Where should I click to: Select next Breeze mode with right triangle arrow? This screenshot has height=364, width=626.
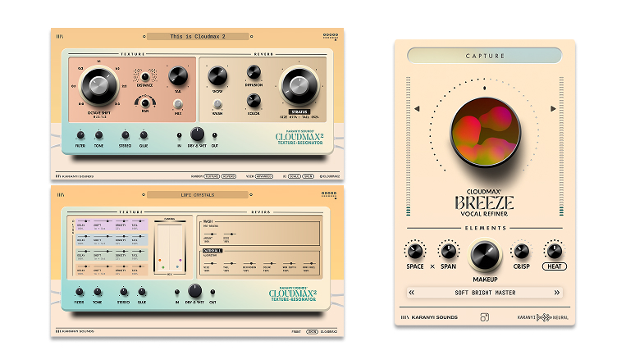(553, 108)
